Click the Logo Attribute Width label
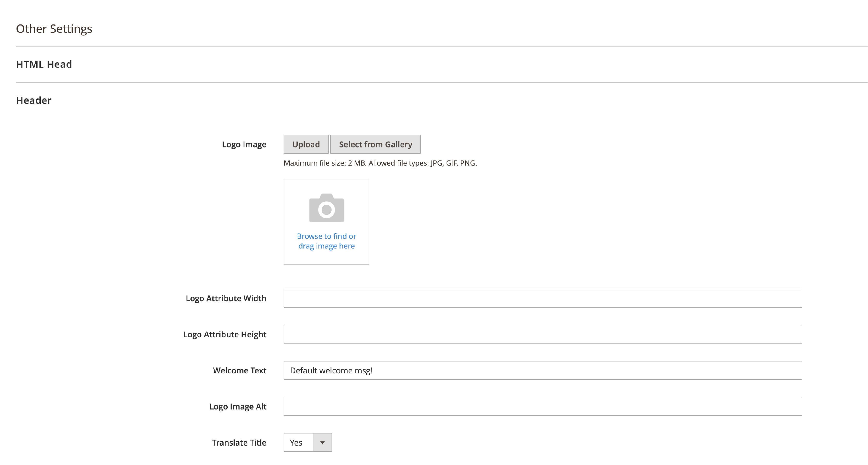Image resolution: width=868 pixels, height=465 pixels. 226,298
